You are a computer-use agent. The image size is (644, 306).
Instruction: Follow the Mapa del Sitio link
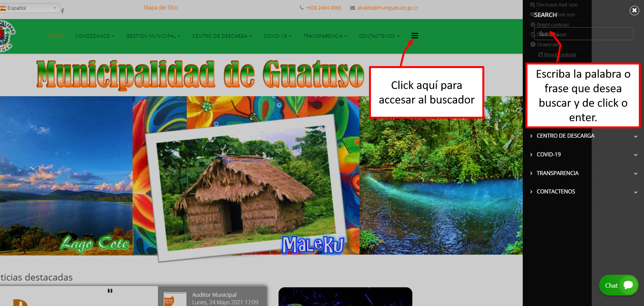pyautogui.click(x=161, y=7)
